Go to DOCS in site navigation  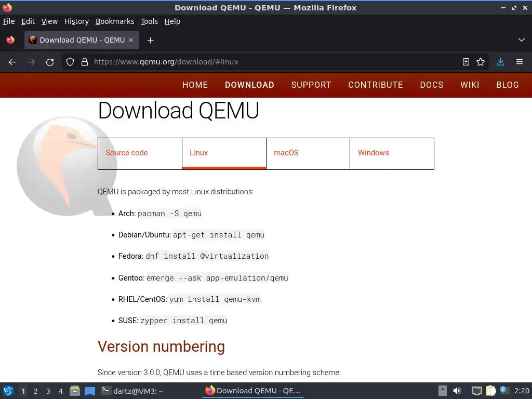click(x=432, y=85)
